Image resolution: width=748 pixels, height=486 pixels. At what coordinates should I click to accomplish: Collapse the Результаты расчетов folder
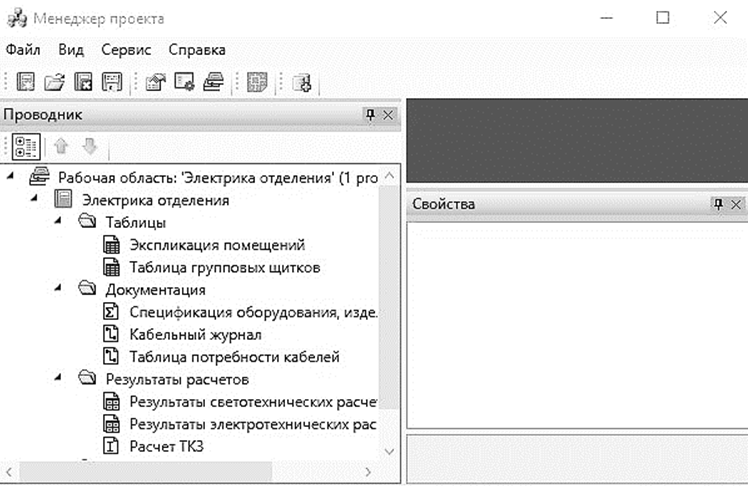pyautogui.click(x=60, y=379)
